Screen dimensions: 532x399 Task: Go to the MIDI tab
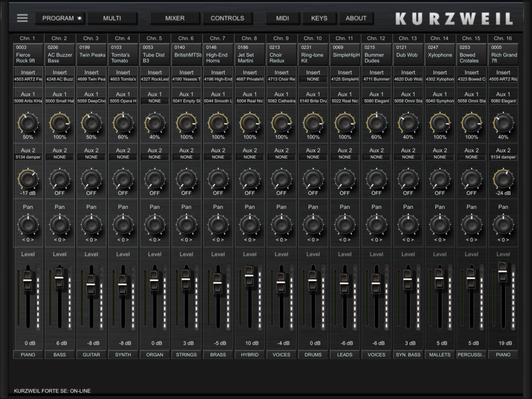click(283, 18)
